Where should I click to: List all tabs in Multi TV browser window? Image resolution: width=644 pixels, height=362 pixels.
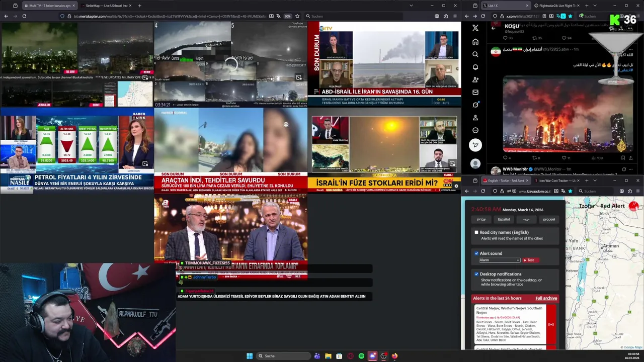tap(411, 6)
